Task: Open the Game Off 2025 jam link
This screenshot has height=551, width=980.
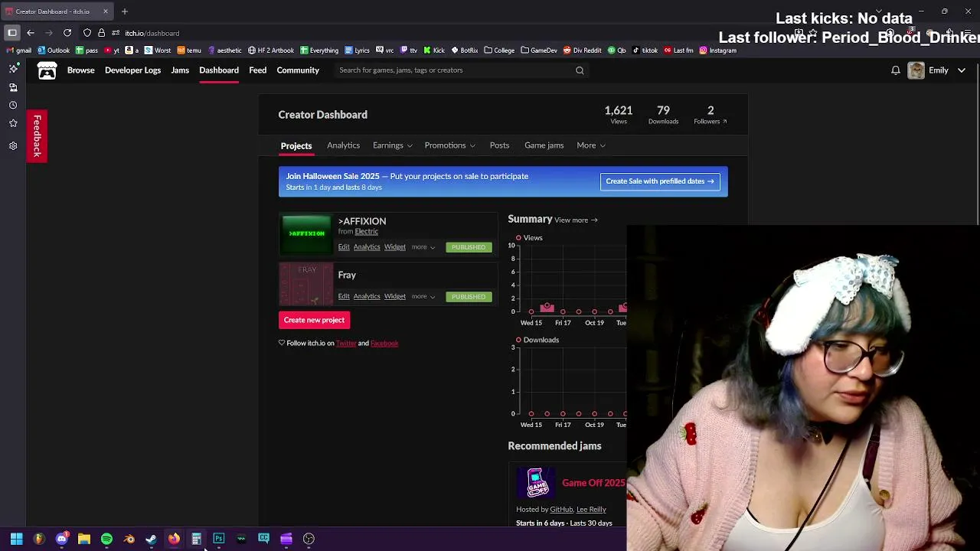Action: click(x=593, y=483)
